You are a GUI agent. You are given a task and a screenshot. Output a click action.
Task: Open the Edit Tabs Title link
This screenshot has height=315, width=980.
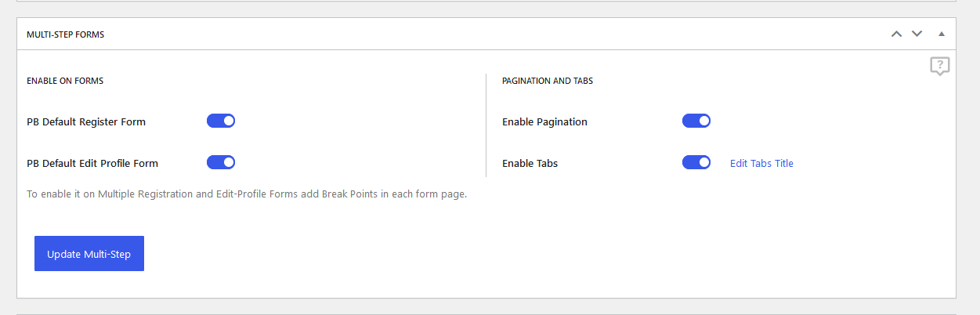[x=761, y=163]
